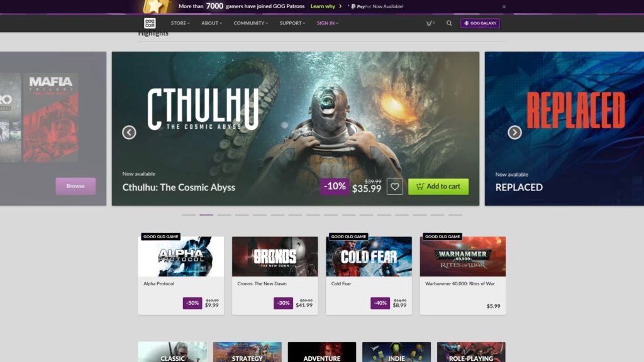The image size is (644, 362).
Task: Open the shopping cart icon
Action: coord(430,23)
